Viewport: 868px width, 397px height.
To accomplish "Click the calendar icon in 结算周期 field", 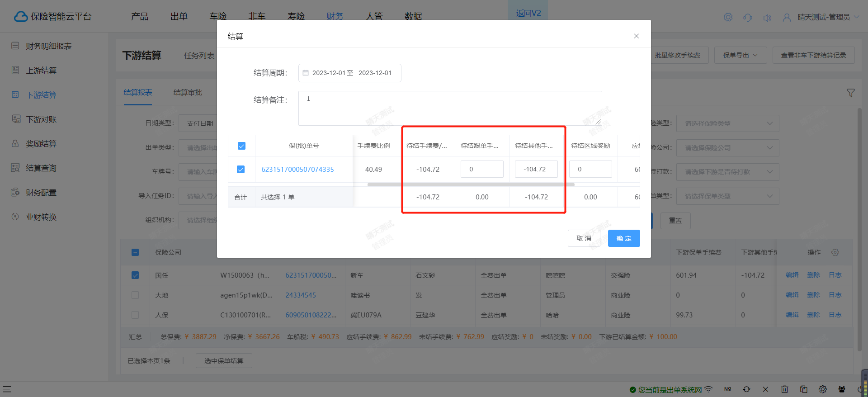I will tap(306, 73).
